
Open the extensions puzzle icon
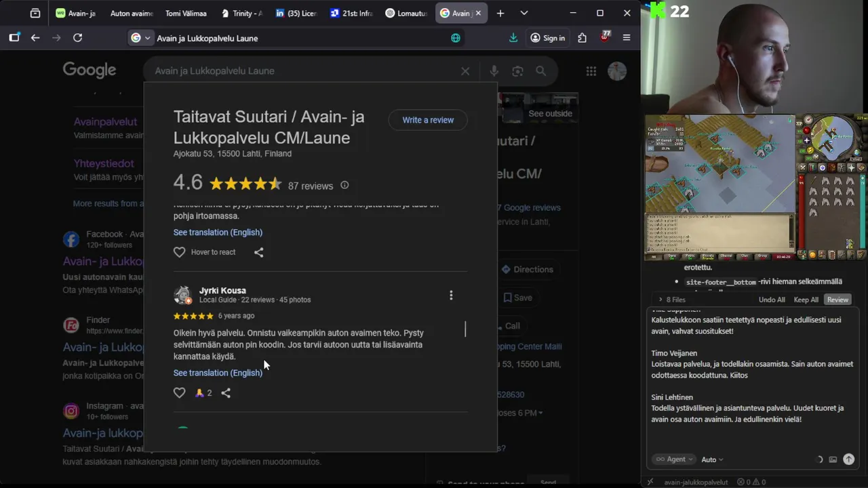(582, 38)
